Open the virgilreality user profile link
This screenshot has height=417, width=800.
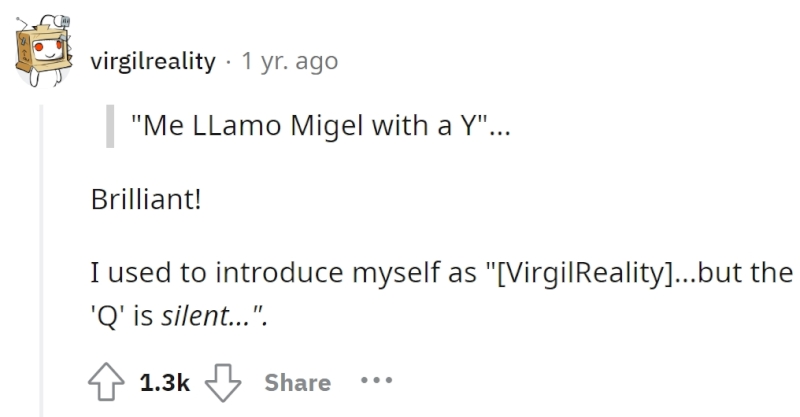point(153,61)
